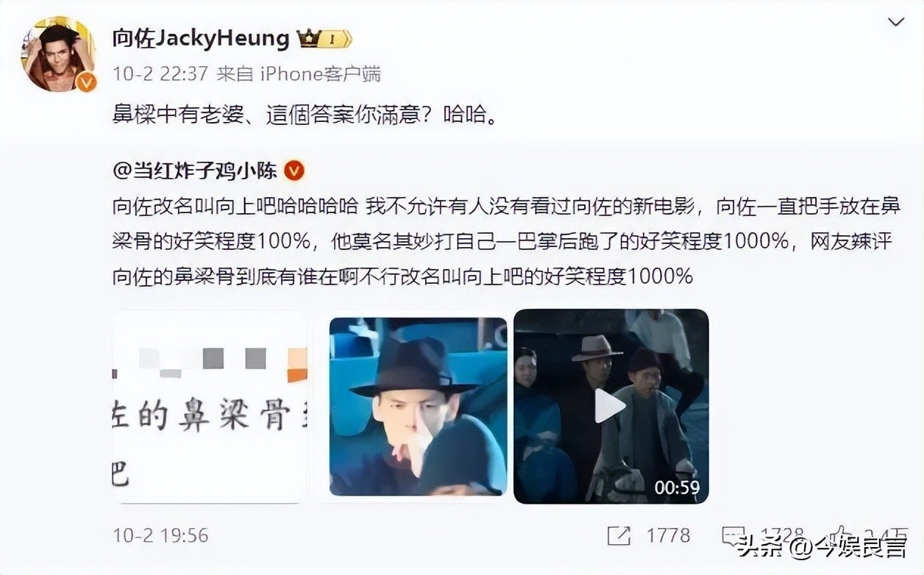Play the 00:59 video
924x575 pixels.
[611, 406]
